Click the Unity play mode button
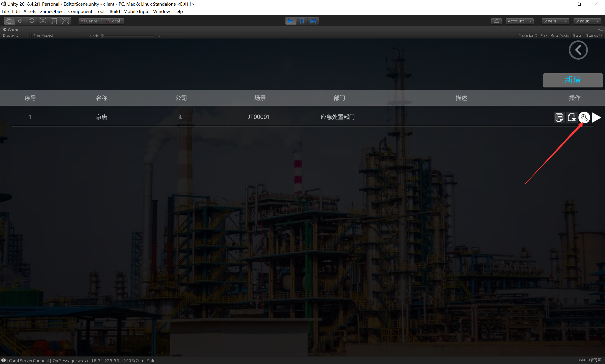This screenshot has width=605, height=364. 290,20
